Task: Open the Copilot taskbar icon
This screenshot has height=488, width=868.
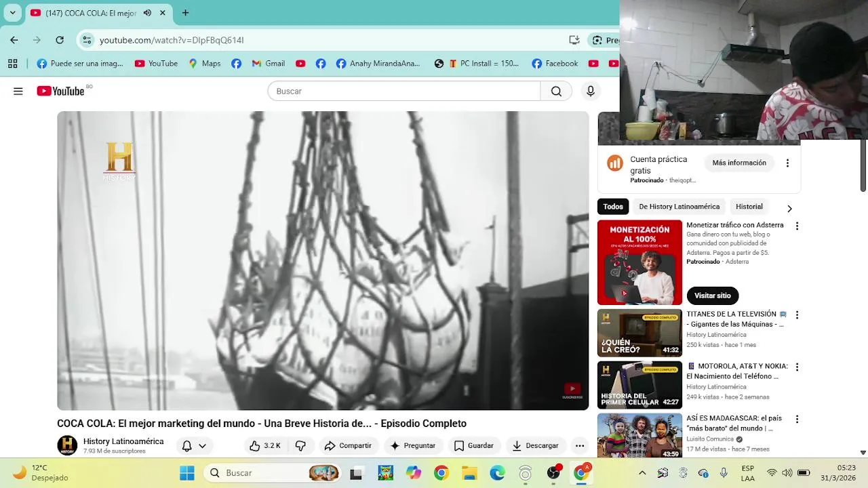Action: (x=413, y=473)
